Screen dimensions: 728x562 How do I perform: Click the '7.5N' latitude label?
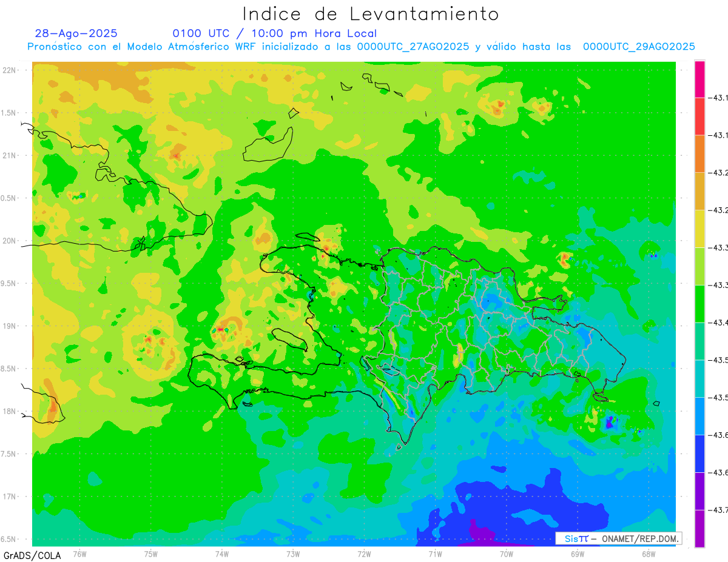coord(9,454)
